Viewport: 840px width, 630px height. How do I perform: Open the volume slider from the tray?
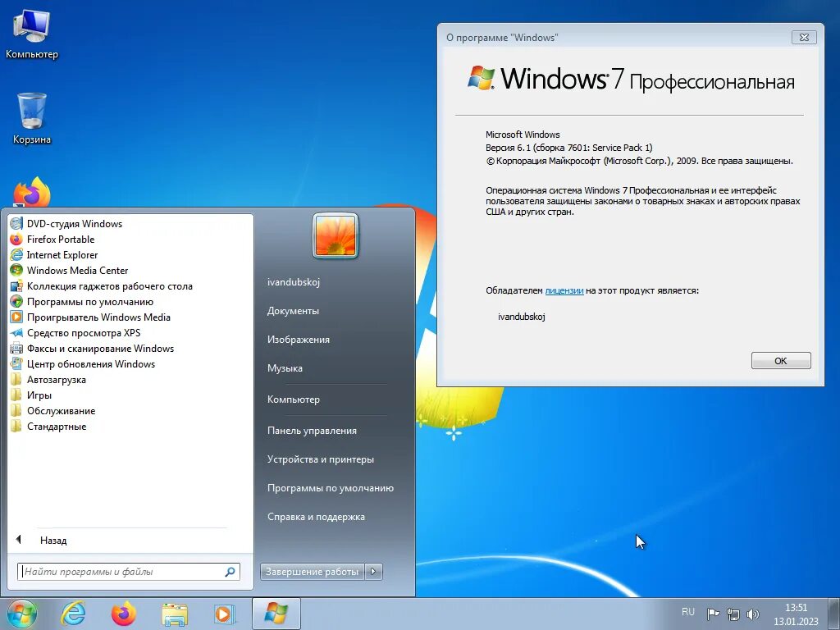point(753,613)
